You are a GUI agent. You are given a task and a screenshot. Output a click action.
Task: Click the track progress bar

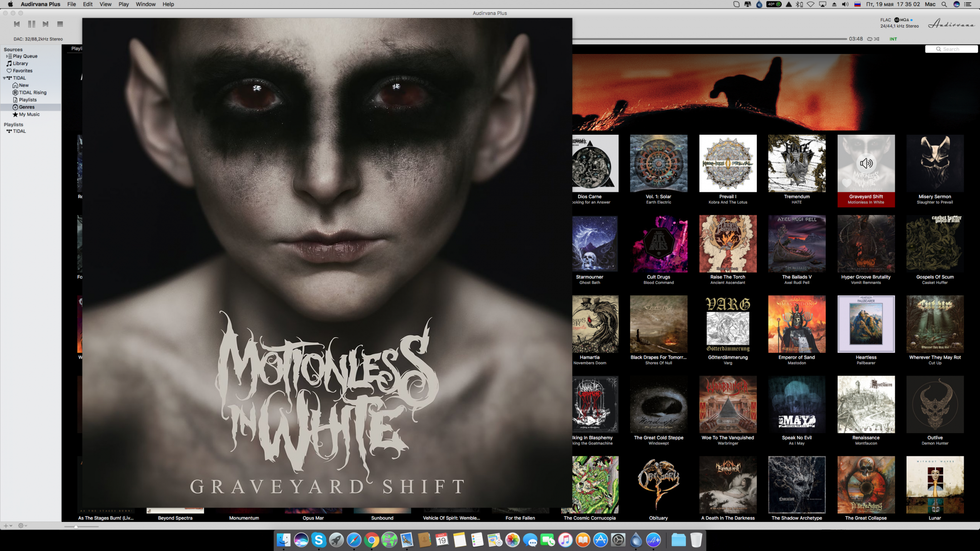(710, 39)
